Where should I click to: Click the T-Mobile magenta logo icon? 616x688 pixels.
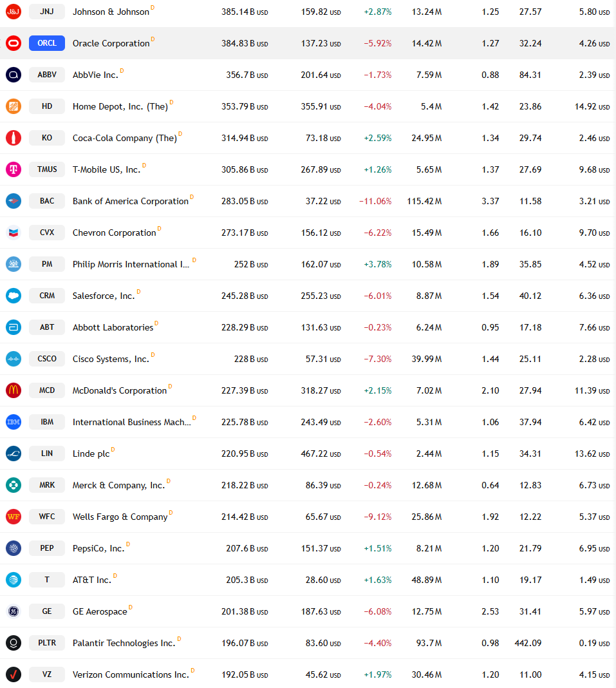(x=14, y=169)
